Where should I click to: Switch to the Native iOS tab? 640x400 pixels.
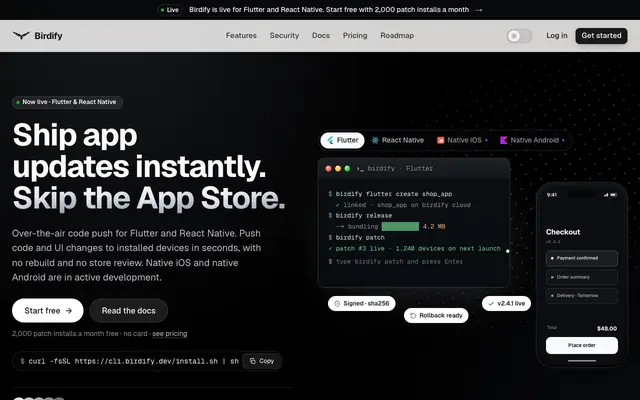(462, 140)
